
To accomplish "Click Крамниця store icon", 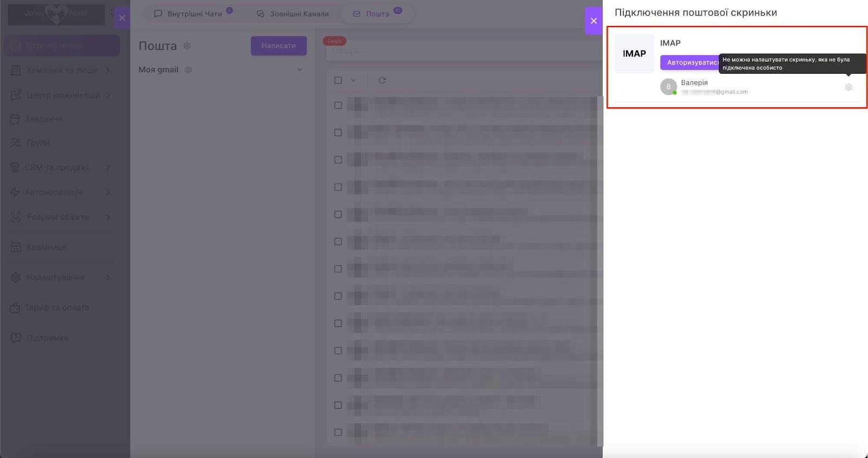I will 16,247.
